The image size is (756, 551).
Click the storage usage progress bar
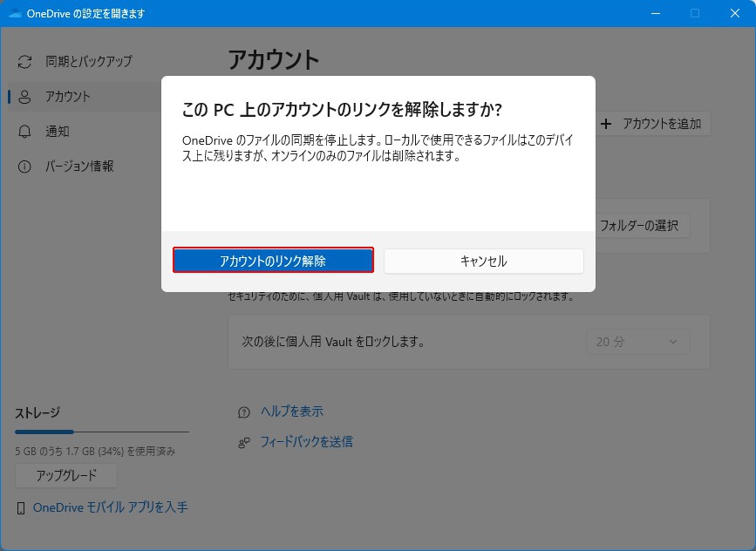(x=101, y=432)
